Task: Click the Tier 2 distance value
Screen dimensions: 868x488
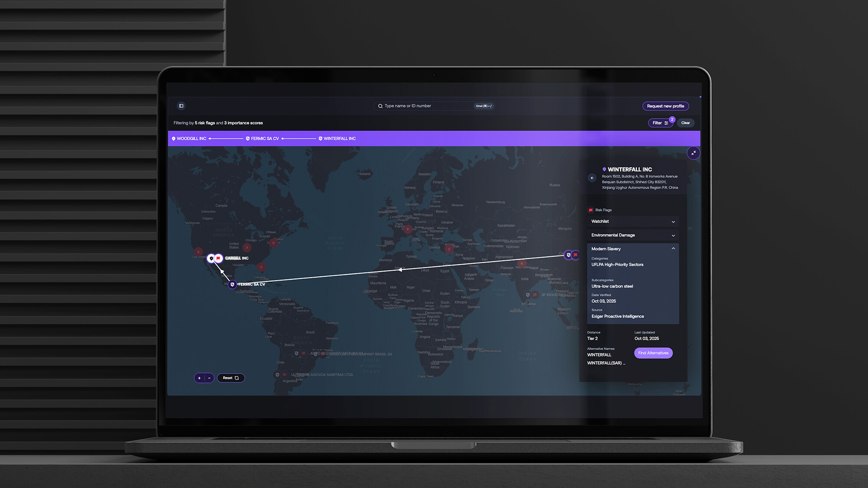Action: 592,339
